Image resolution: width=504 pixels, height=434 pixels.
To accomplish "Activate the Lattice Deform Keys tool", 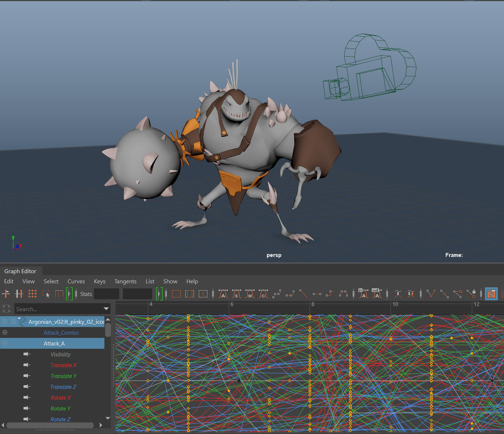I will click(x=33, y=294).
